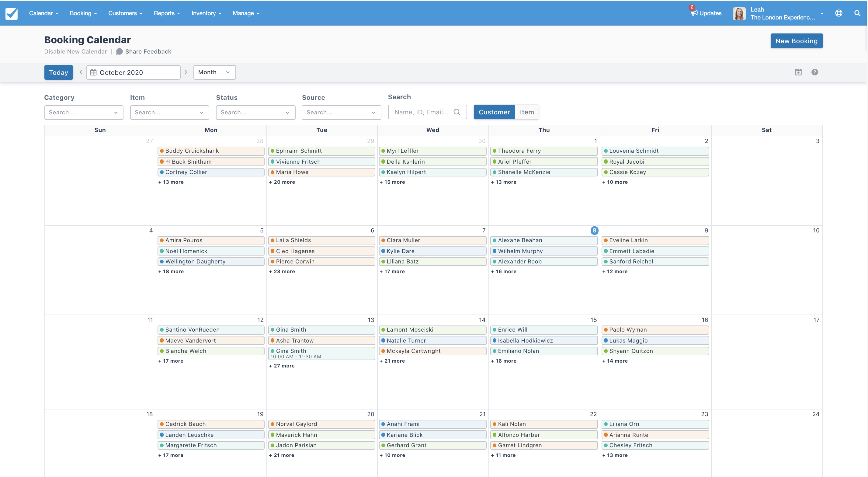Screen dimensions: 868x477
Task: Click the New Booking button
Action: [x=797, y=41]
